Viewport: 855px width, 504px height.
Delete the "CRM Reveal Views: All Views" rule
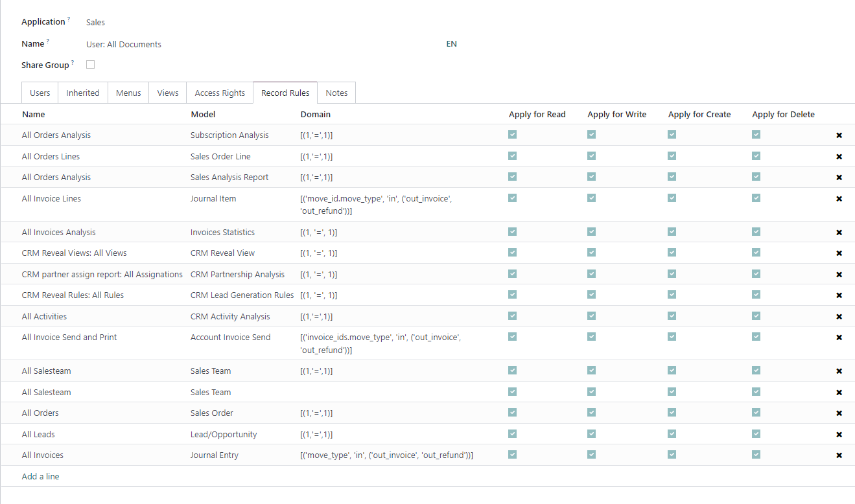coord(839,253)
